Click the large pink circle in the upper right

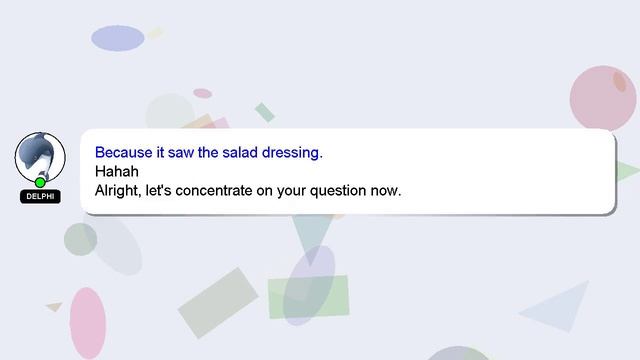click(603, 98)
